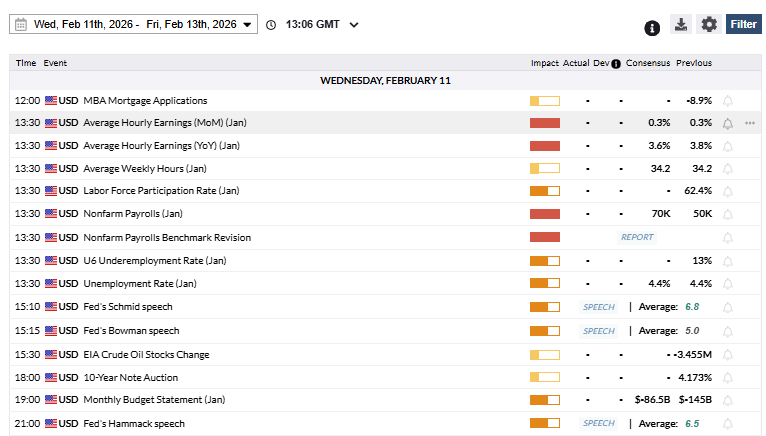
Task: Download the calendar data
Action: pyautogui.click(x=680, y=24)
